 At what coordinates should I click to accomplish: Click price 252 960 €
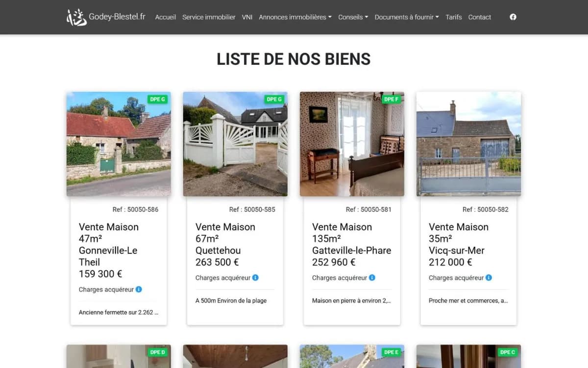tap(334, 262)
